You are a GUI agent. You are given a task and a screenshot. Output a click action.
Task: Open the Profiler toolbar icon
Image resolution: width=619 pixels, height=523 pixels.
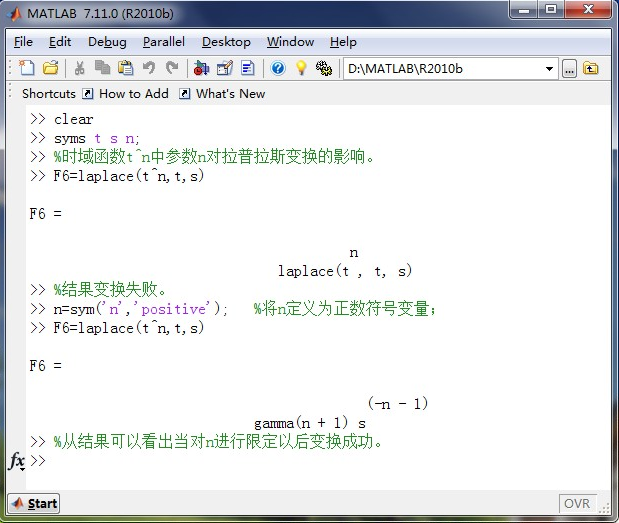[x=248, y=68]
